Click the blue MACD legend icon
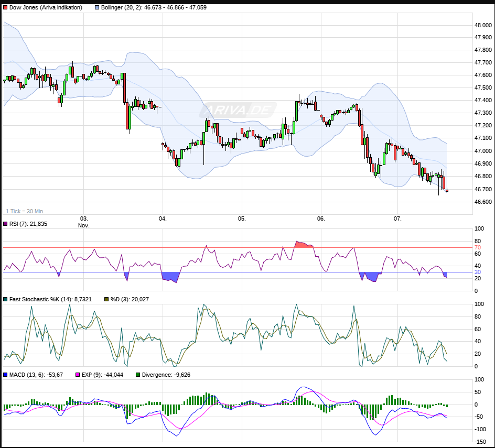 [x=5, y=375]
